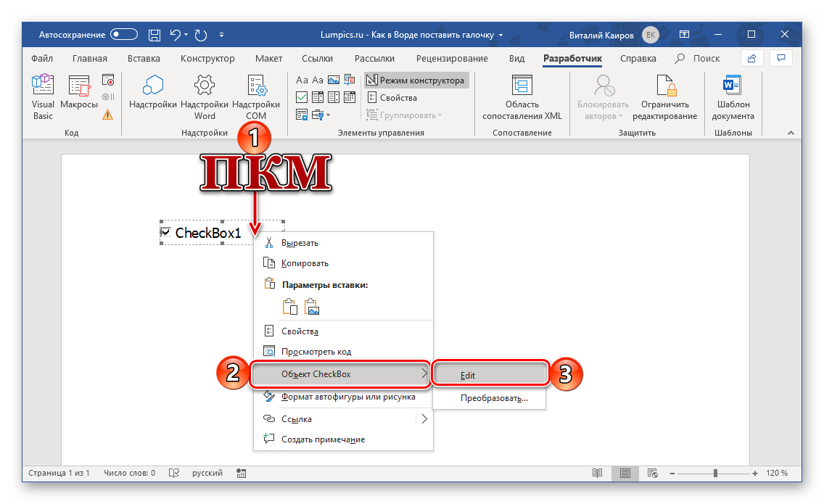Click the Поиск search box
Viewport: 824px width, 504px height.
click(698, 58)
